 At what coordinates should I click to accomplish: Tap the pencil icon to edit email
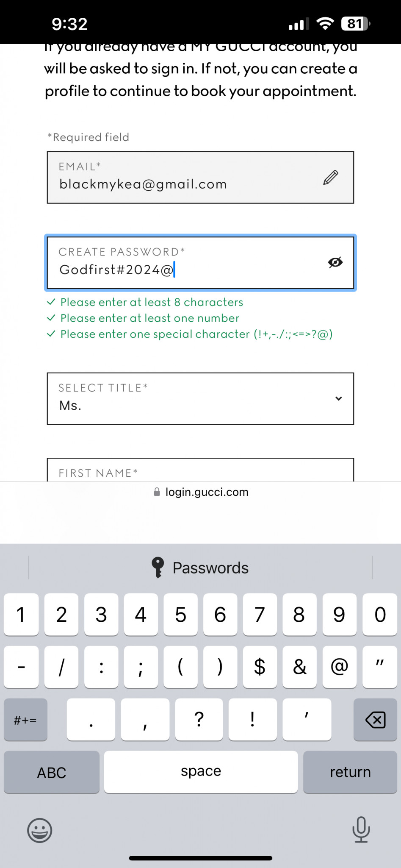point(331,178)
